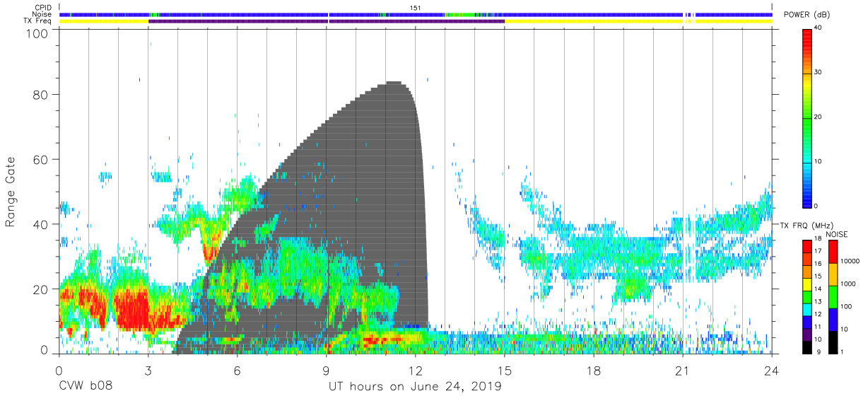Click x-axis tick label '3'
Viewport: 868px width, 401px height.
pyautogui.click(x=148, y=370)
